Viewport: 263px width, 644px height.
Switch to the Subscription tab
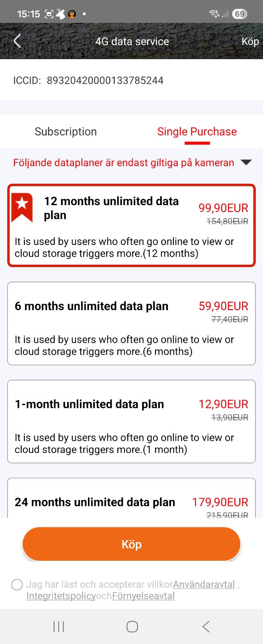[x=65, y=132]
